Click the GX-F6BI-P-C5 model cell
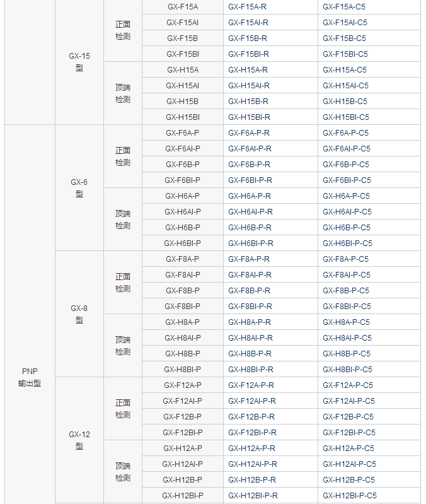Screen dimensions: 426x504 347,180
